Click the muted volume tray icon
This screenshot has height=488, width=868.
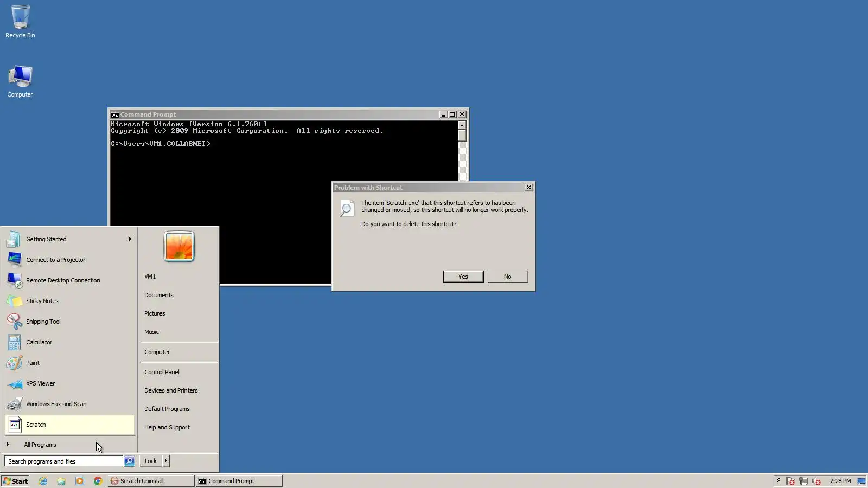tap(816, 481)
